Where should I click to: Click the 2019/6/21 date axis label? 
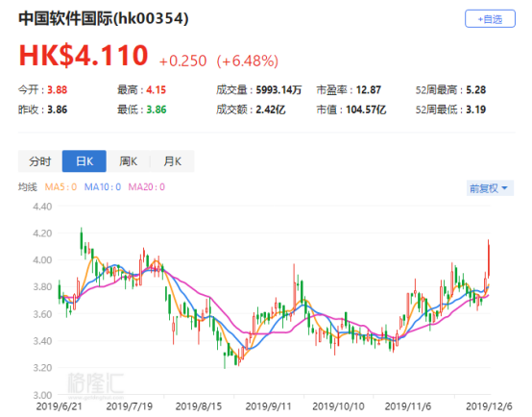[x=59, y=406]
